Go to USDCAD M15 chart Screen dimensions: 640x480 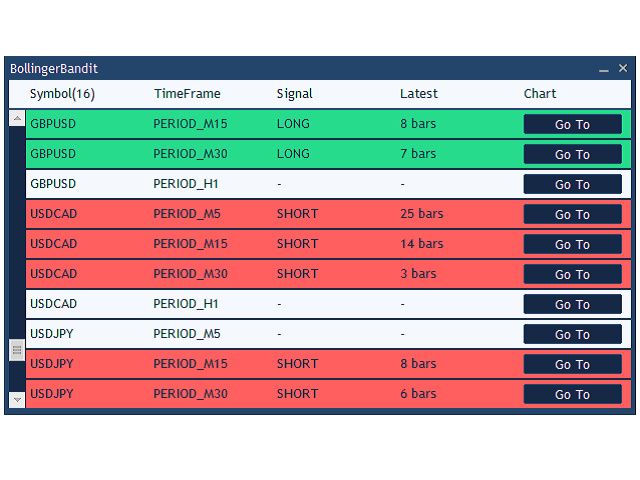tap(572, 244)
